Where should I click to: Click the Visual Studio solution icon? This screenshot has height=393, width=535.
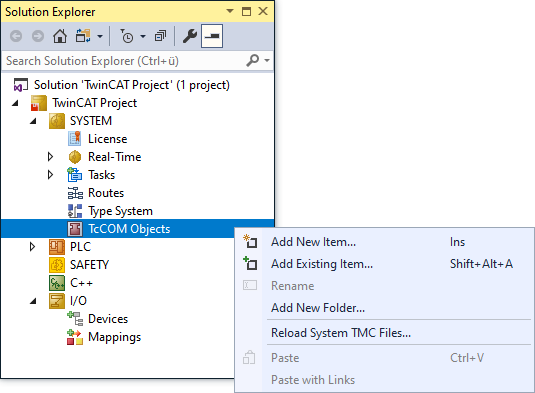tap(20, 85)
